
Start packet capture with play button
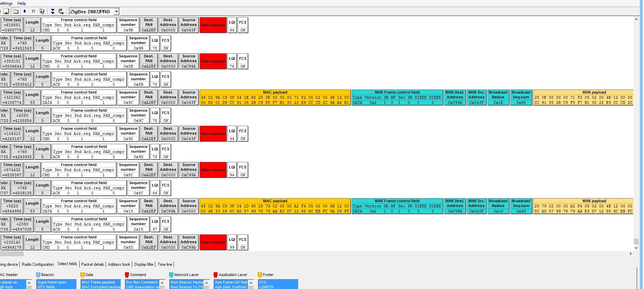point(25,11)
